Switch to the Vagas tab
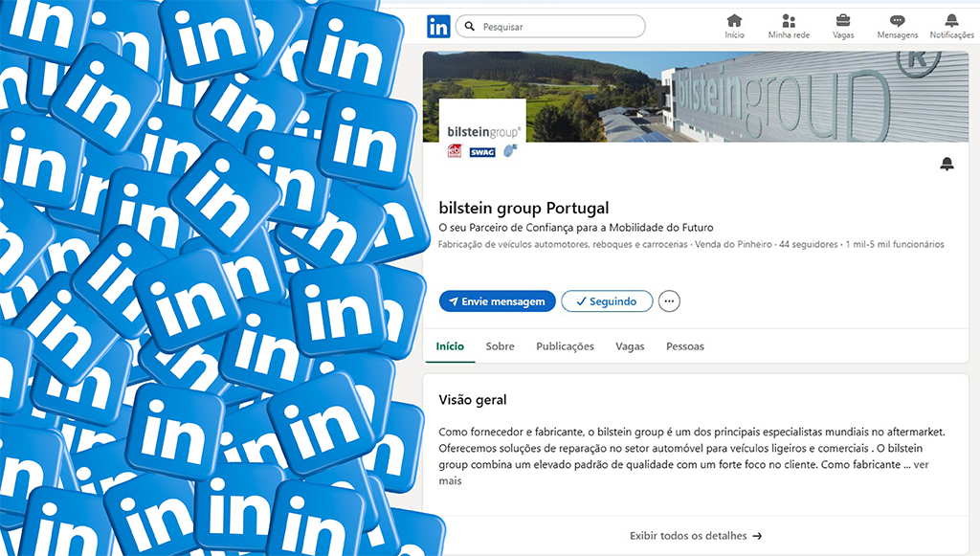Screen dimensions: 980x556 tap(630, 346)
